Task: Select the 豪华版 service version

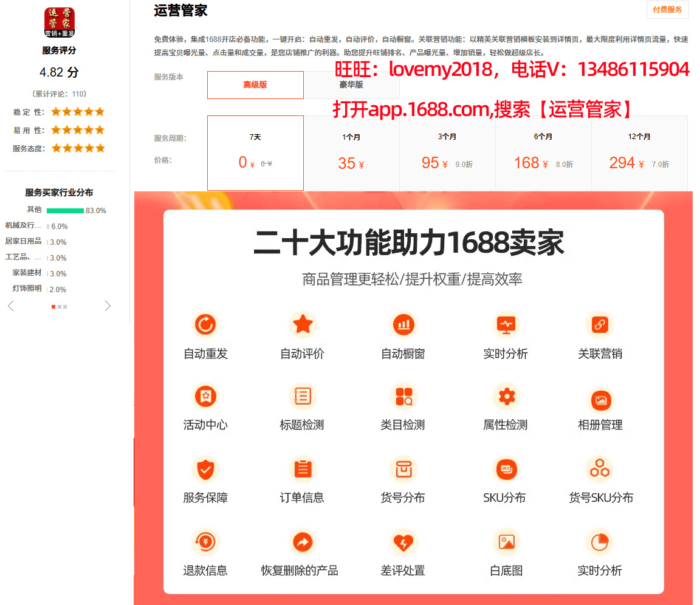Action: click(351, 85)
